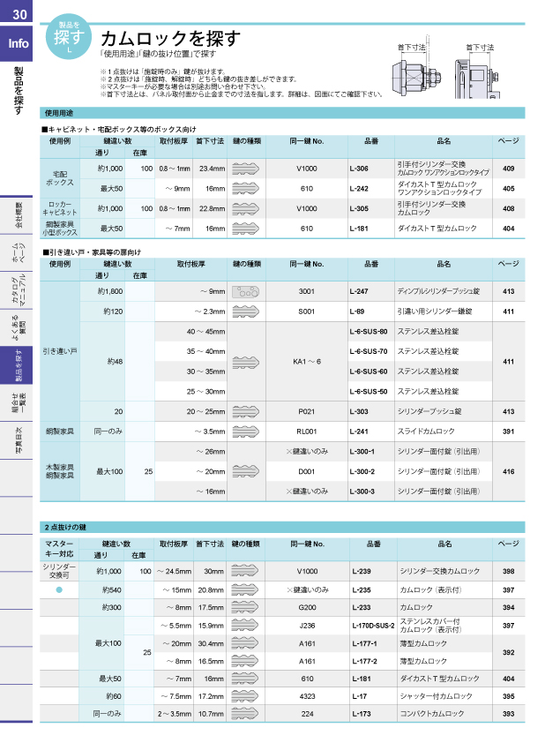Click the round 製品を探す badge icon

pos(71,38)
